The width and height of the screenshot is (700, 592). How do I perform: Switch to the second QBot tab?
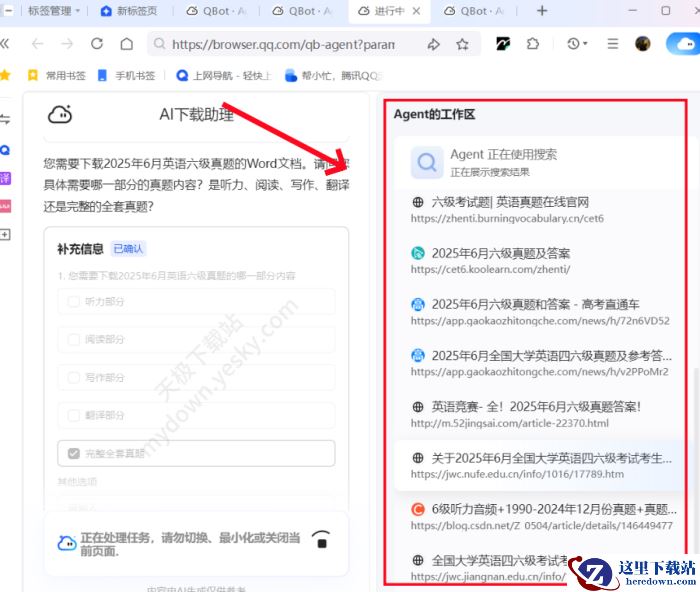[302, 11]
